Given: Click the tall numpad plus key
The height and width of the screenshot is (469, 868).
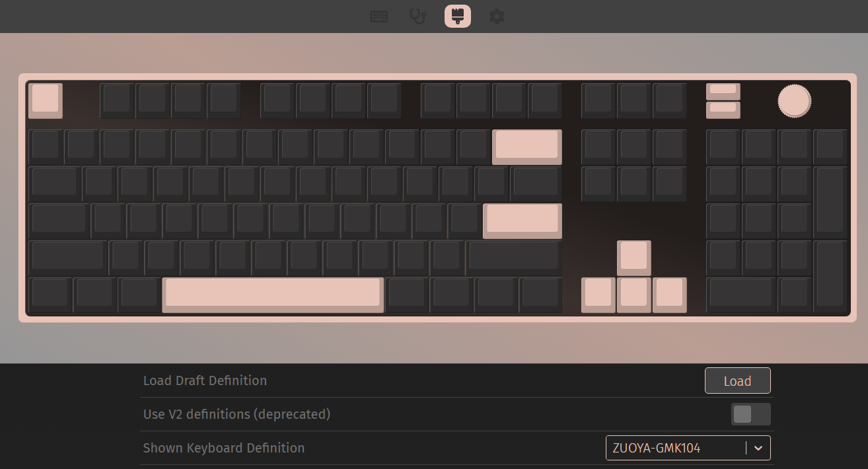Looking at the screenshot, I should coord(830,202).
